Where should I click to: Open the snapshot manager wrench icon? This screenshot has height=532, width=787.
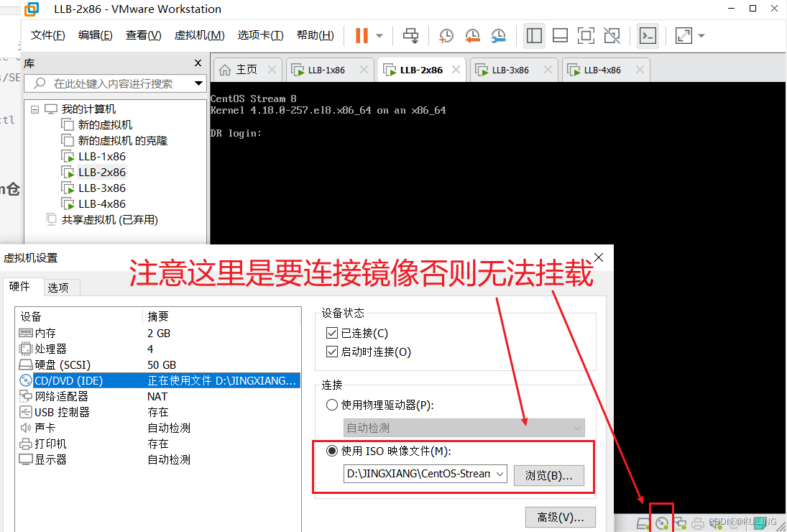498,36
